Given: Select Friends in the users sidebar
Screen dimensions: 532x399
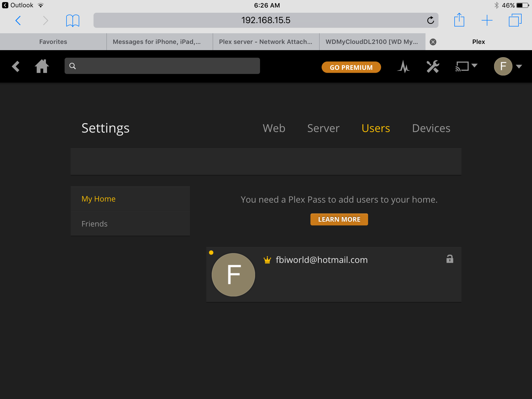Looking at the screenshot, I should coord(95,224).
